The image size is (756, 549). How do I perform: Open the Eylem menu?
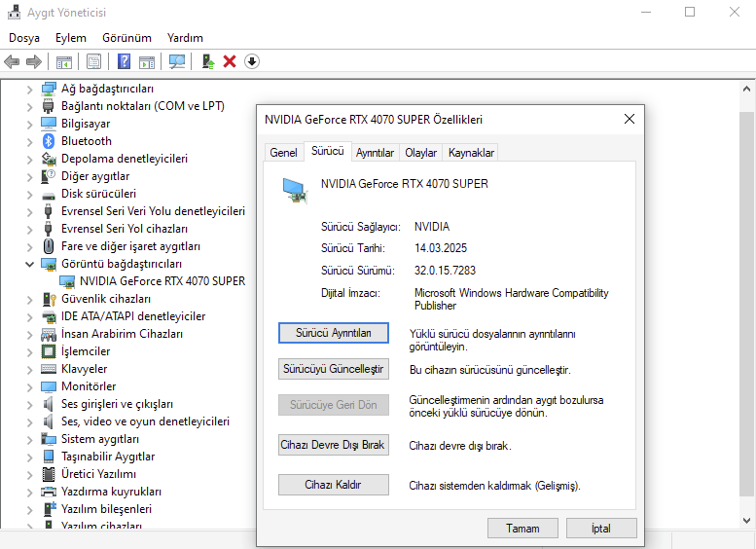pos(70,38)
